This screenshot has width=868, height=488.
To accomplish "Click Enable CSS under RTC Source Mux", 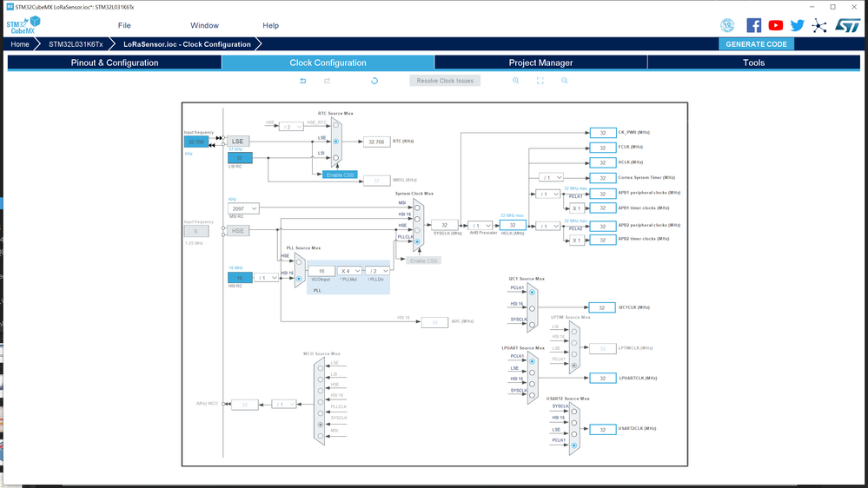I will [340, 175].
